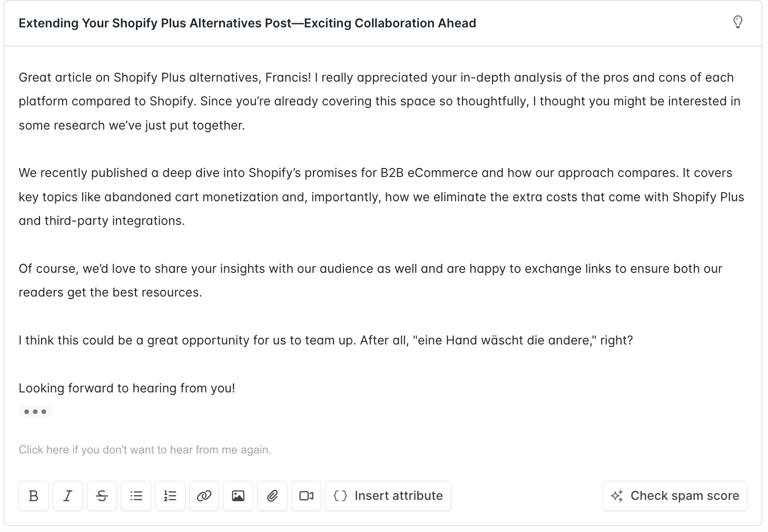768x532 pixels.
Task: Insert a bulleted list
Action: click(136, 496)
